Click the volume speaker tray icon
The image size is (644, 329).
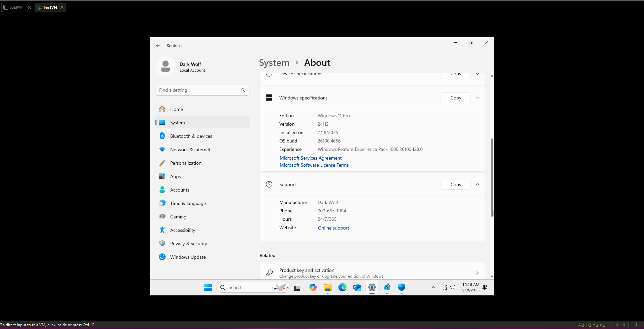coord(453,287)
